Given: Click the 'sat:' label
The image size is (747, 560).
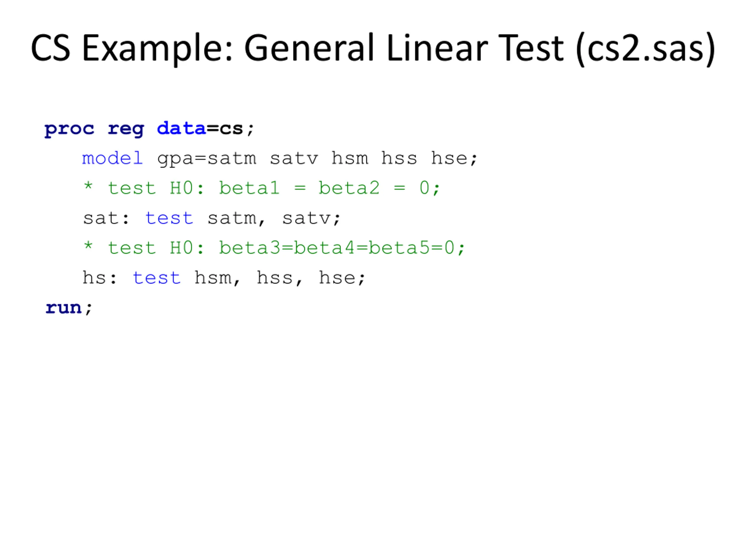Looking at the screenshot, I should tap(106, 218).
